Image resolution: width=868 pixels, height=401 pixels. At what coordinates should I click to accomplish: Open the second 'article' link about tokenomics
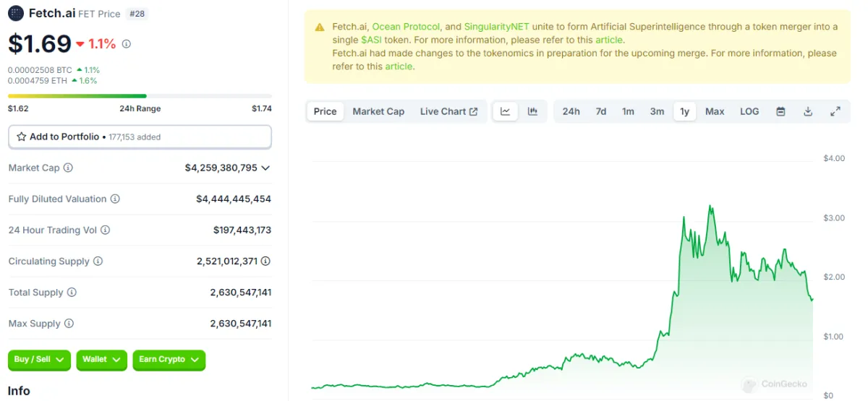399,66
